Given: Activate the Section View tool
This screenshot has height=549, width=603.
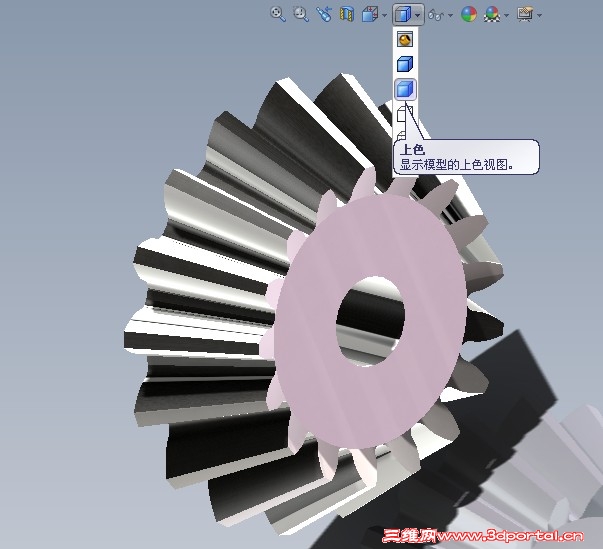Looking at the screenshot, I should 346,15.
